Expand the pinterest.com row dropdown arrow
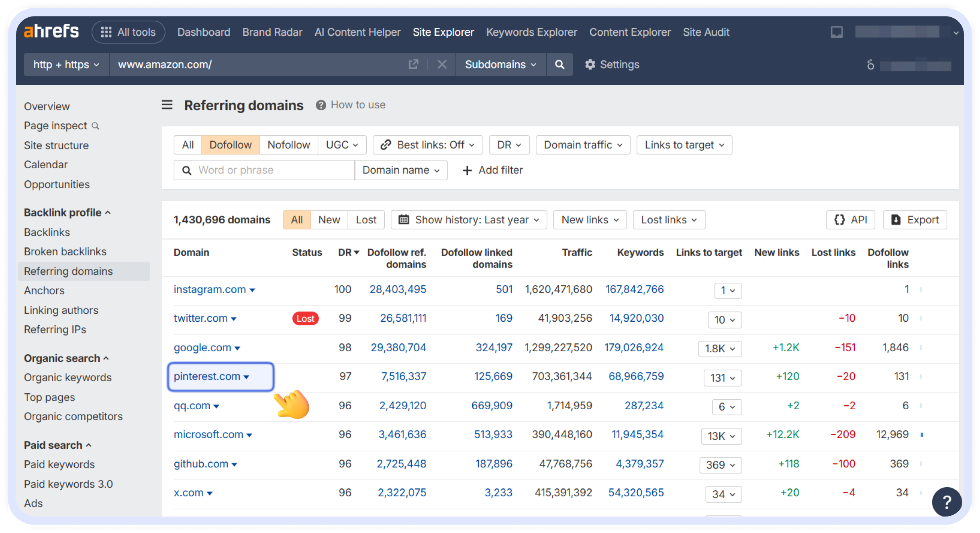 (x=246, y=377)
